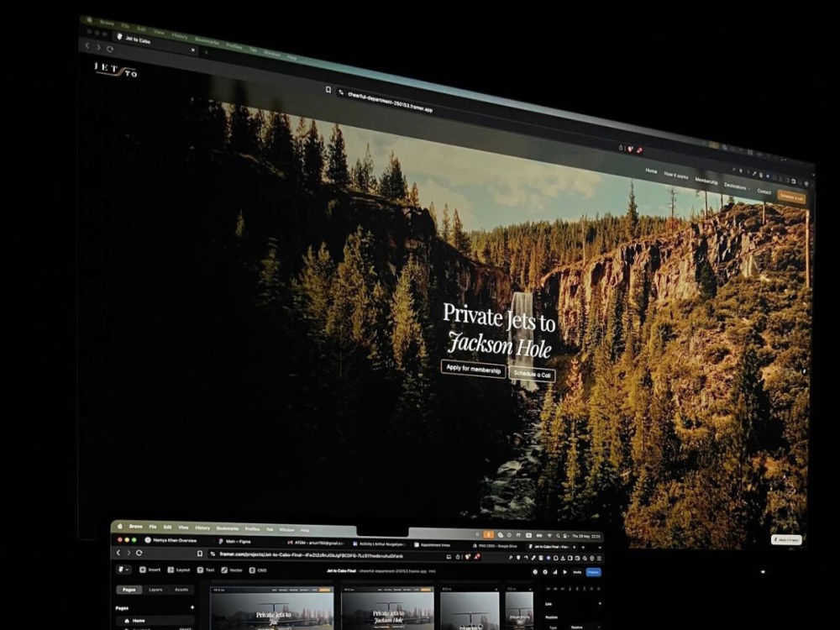Open the Help menu on the laptop

[x=305, y=530]
